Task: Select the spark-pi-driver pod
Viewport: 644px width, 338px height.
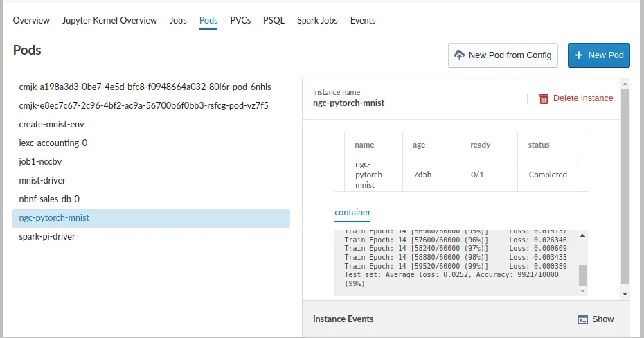Action: click(151, 237)
